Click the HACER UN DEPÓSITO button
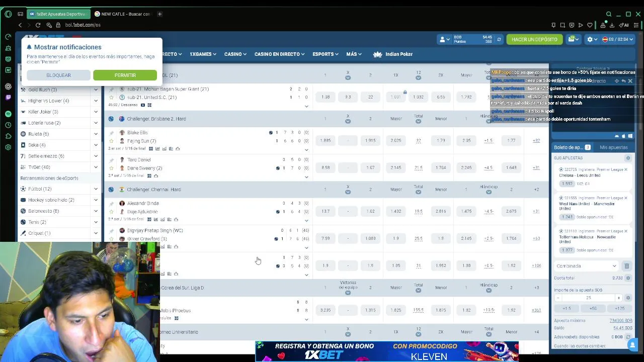The width and height of the screenshot is (644, 362). [x=534, y=39]
